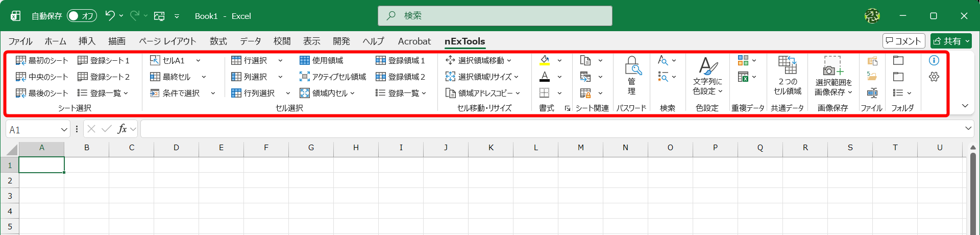Select the Acrobat tab

(x=414, y=41)
